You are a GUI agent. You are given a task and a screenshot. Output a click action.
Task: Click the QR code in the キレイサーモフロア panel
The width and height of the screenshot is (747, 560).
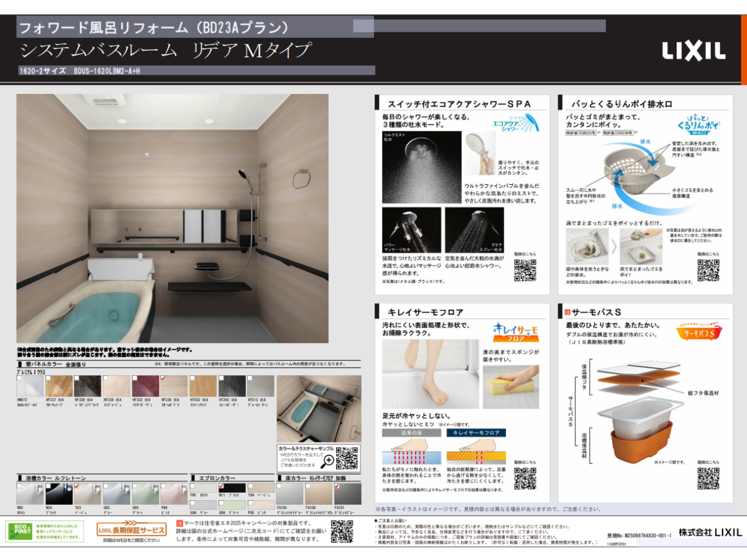[x=525, y=478]
